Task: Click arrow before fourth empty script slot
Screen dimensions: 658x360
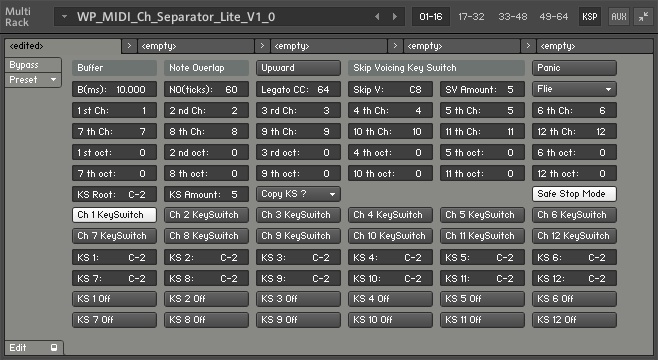Action: [x=395, y=46]
